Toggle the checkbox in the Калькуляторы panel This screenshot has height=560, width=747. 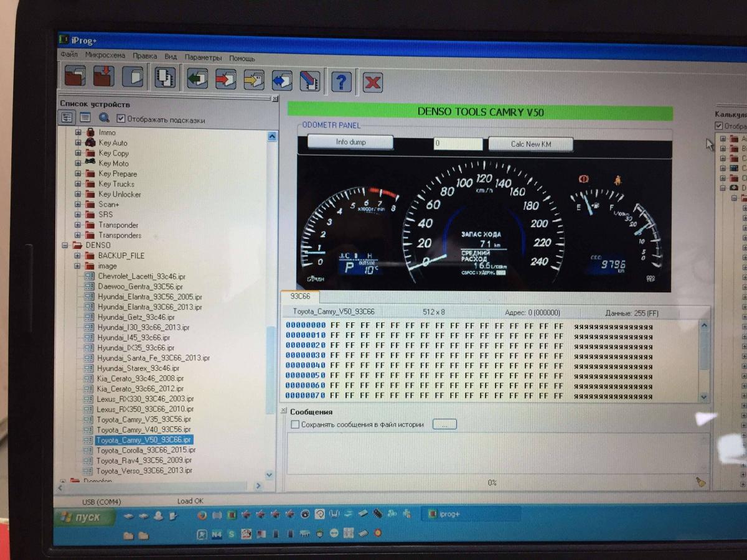click(x=719, y=126)
